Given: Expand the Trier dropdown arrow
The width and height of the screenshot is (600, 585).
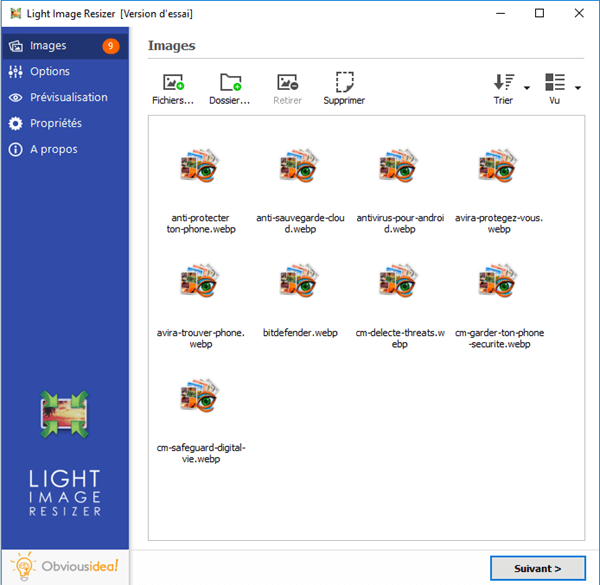Looking at the screenshot, I should [x=527, y=88].
